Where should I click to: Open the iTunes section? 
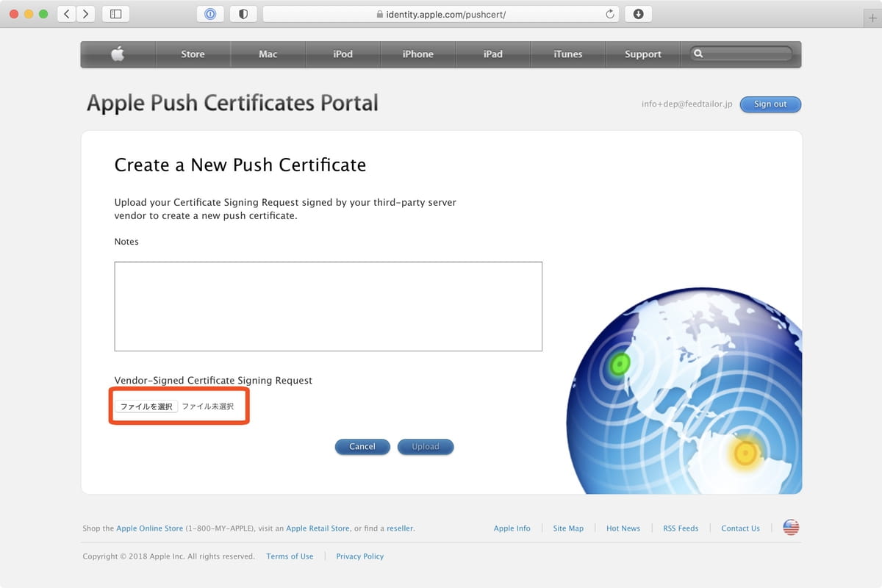pos(568,54)
